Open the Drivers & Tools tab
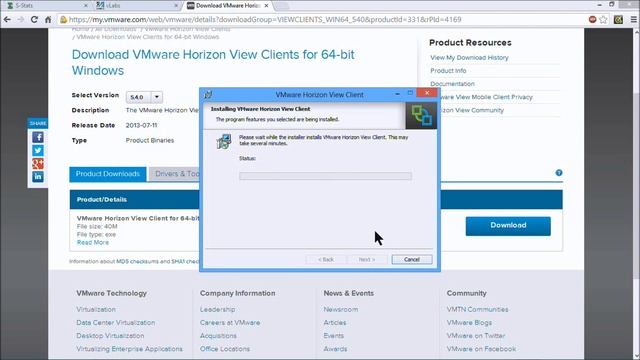This screenshot has width=640, height=360. pyautogui.click(x=175, y=174)
